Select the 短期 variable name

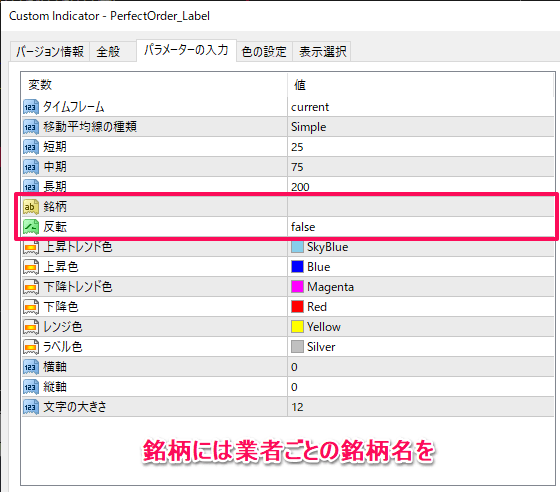pyautogui.click(x=55, y=147)
